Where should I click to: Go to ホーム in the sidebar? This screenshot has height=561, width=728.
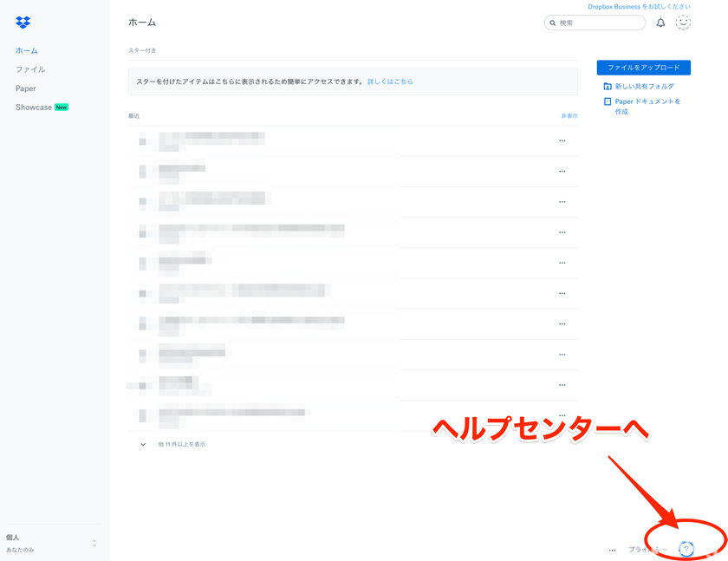[27, 50]
